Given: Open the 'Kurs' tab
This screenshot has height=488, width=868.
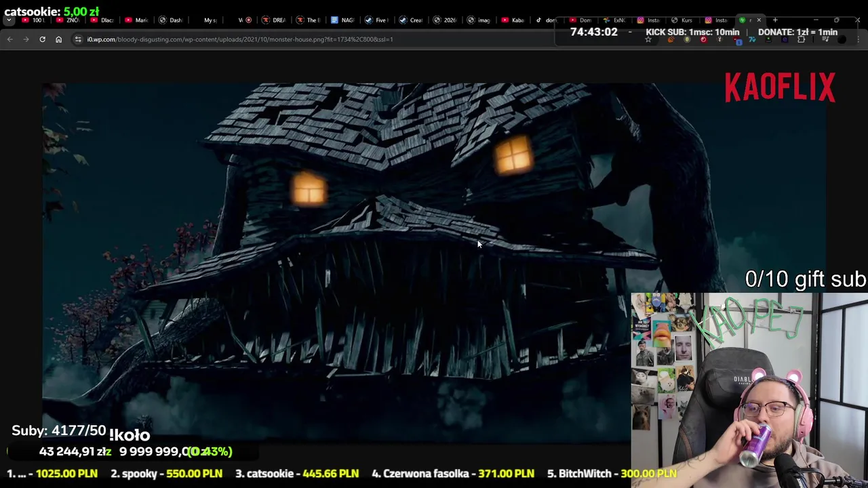Looking at the screenshot, I should coord(682,20).
